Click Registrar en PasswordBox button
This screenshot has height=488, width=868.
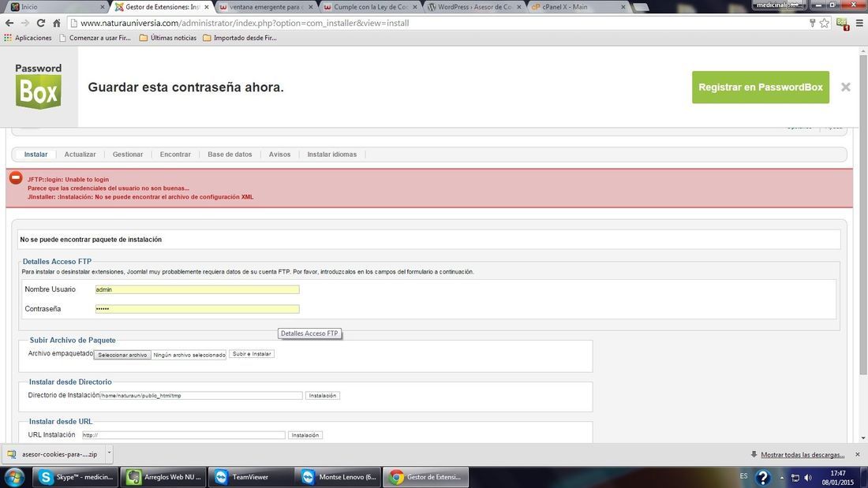(761, 87)
